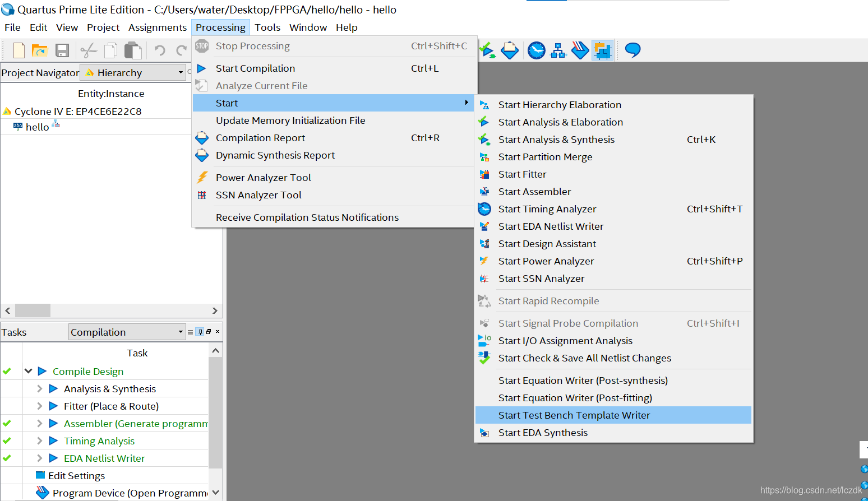Viewport: 868px width, 501px height.
Task: Click the Undo arrow icon
Action: tap(160, 50)
